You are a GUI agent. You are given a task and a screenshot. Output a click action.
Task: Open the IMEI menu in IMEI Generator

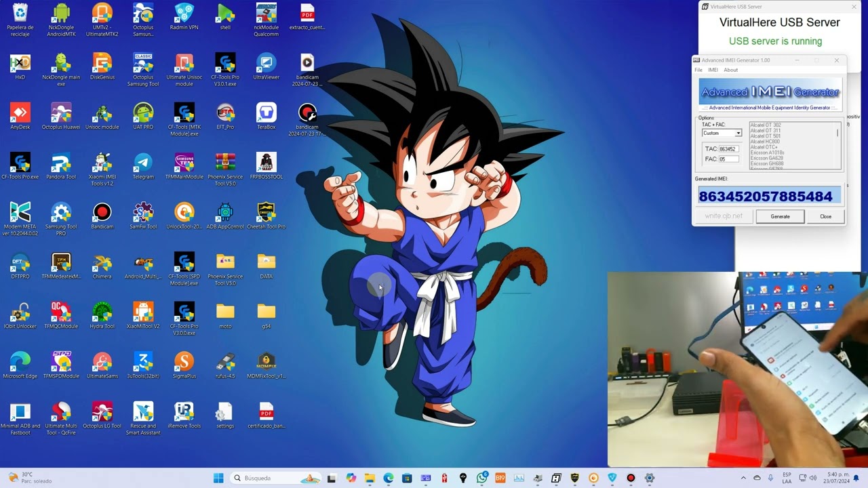tap(713, 70)
